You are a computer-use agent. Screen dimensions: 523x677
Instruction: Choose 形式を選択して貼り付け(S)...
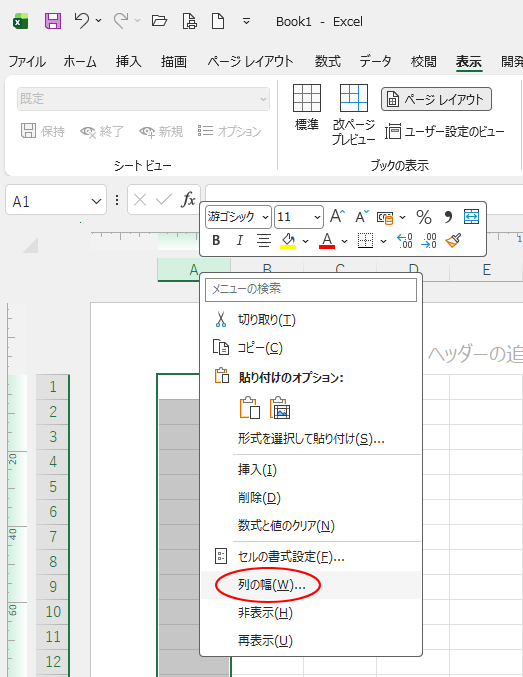311,439
